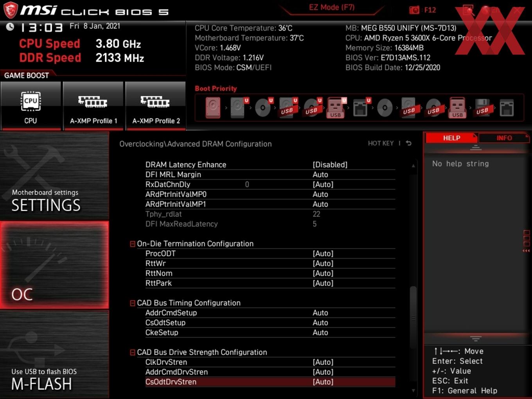Open RttNom [Auto] value dropdown
Viewport: 532px width, 399px height.
[323, 273]
